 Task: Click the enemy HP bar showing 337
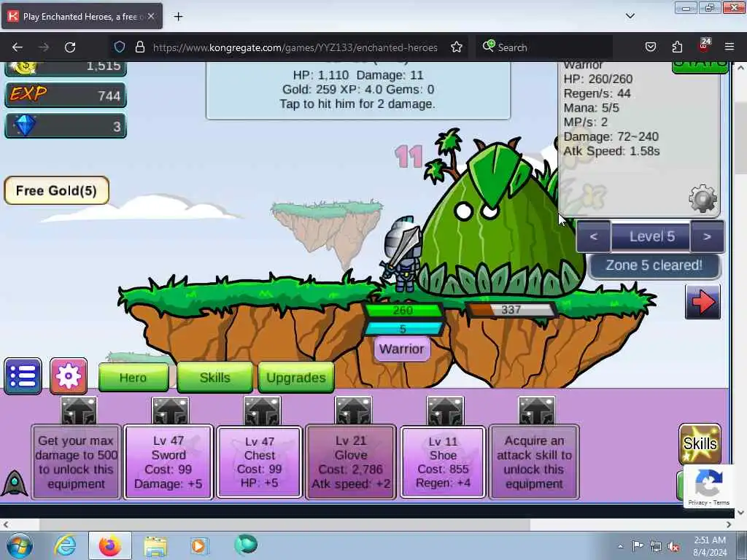pos(511,310)
